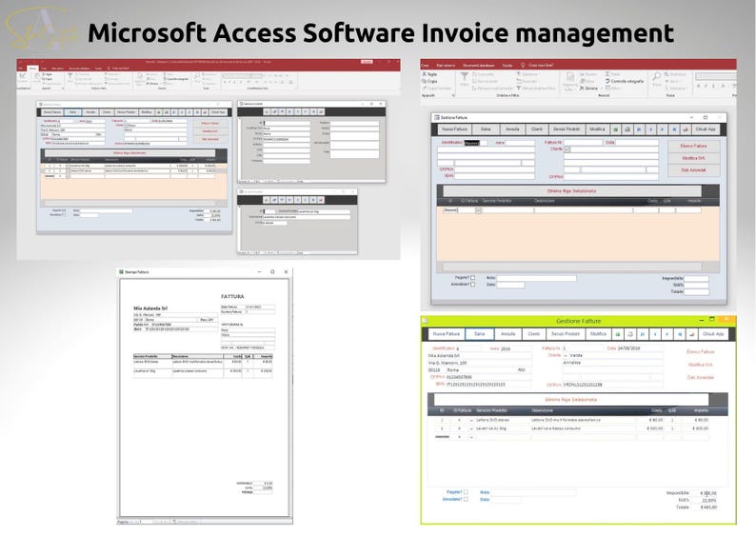Open the Crea tab in right Access ribbon
Viewport: 756px width, 536px height.
pyautogui.click(x=425, y=65)
